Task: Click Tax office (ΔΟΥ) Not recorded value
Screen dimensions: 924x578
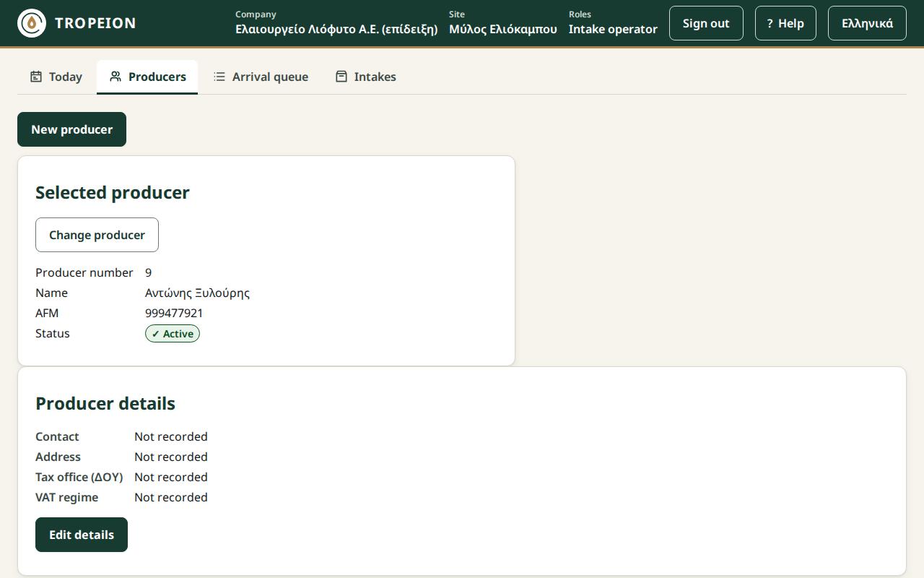Action: click(171, 477)
